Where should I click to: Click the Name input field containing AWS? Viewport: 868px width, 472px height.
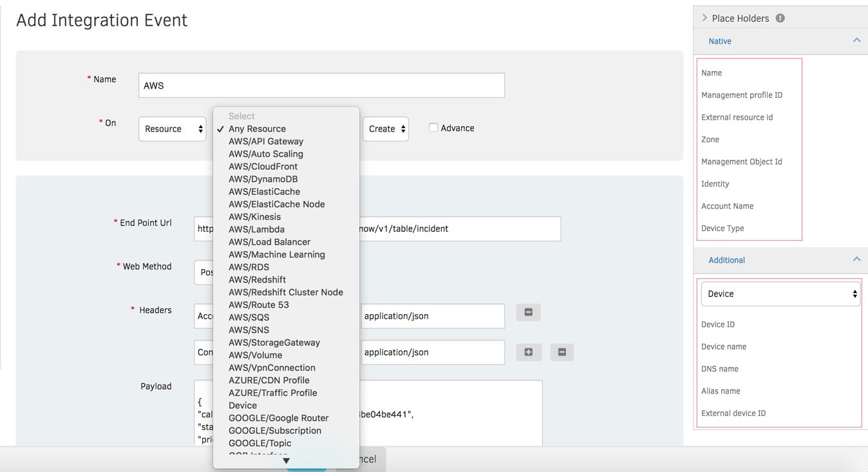pos(321,86)
